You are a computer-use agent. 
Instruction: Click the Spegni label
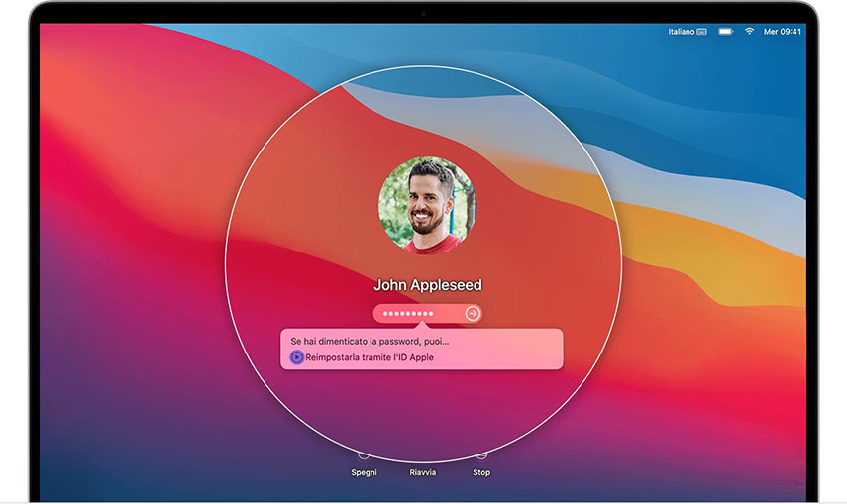tap(364, 473)
